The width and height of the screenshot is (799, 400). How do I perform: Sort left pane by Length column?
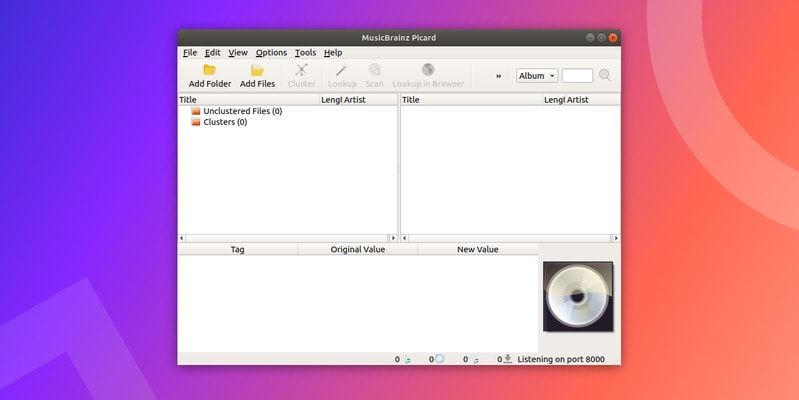pyautogui.click(x=330, y=100)
